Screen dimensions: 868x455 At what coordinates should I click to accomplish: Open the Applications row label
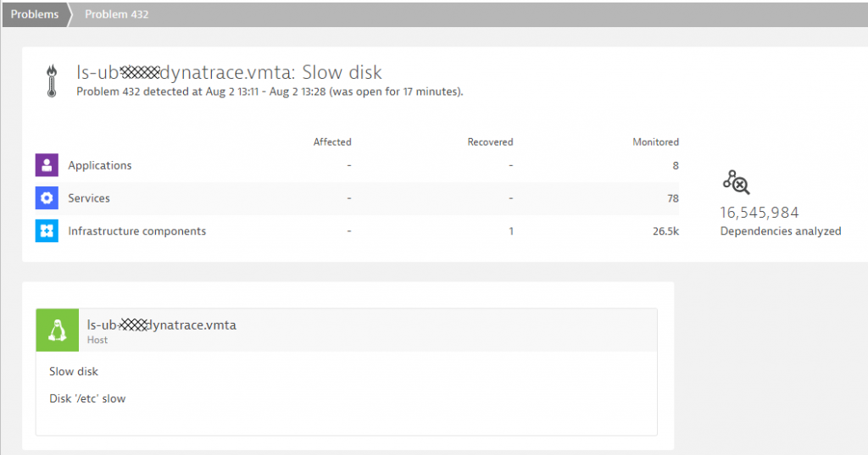pyautogui.click(x=100, y=165)
